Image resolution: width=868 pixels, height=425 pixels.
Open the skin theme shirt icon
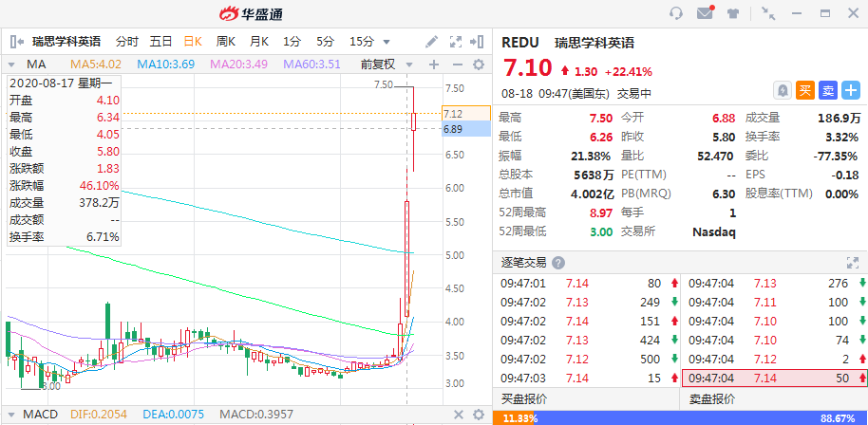[733, 14]
